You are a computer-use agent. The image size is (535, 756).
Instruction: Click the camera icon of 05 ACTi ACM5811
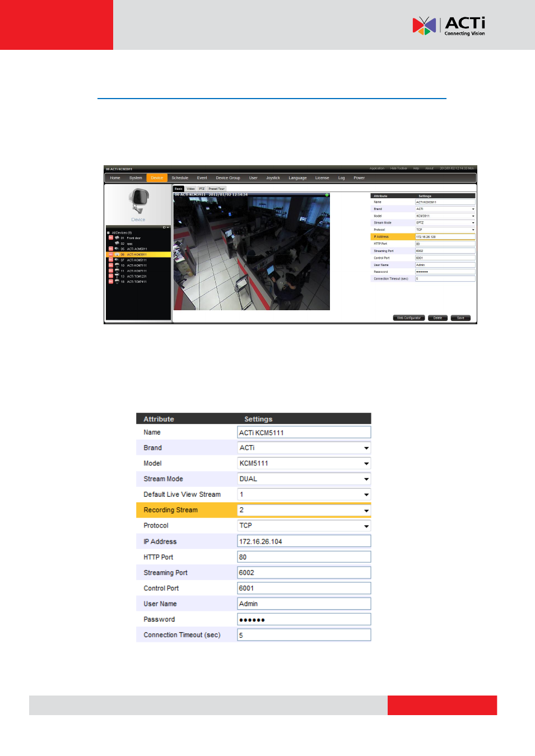pos(117,249)
